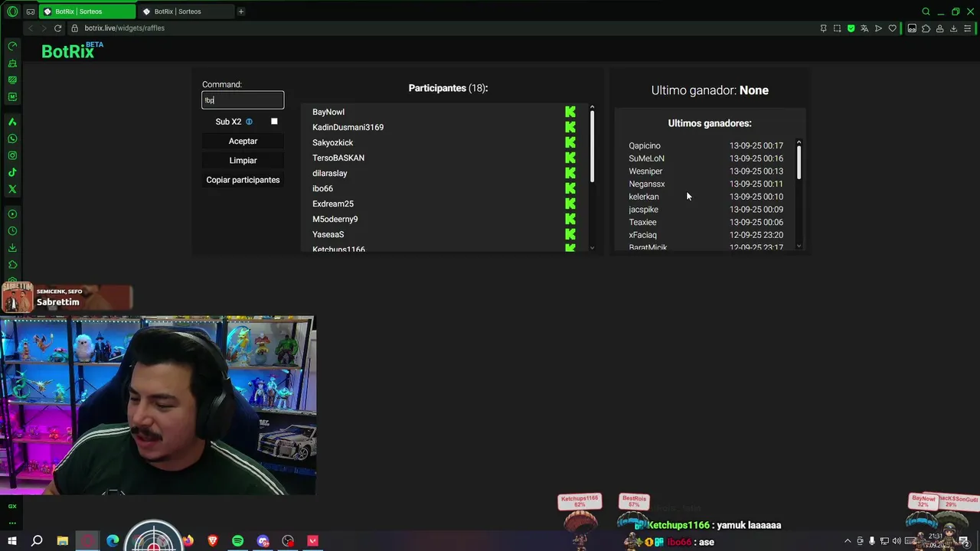Image resolution: width=980 pixels, height=551 pixels.
Task: Click the winners list scrollbar thumb
Action: tap(799, 162)
